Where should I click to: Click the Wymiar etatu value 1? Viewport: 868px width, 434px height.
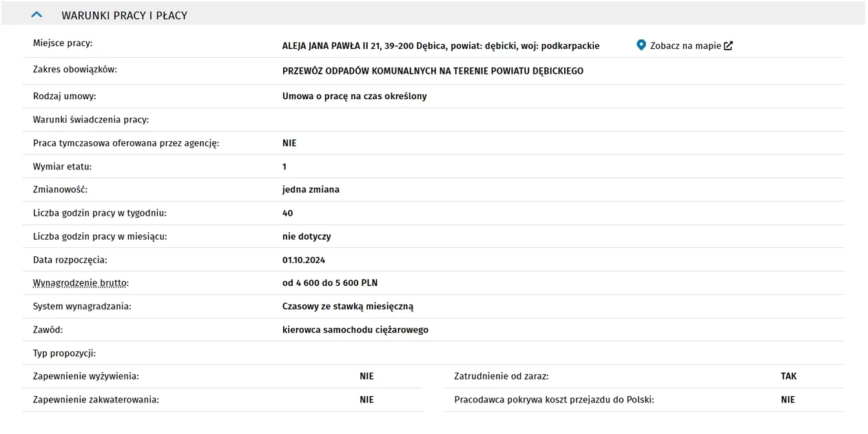tap(285, 167)
